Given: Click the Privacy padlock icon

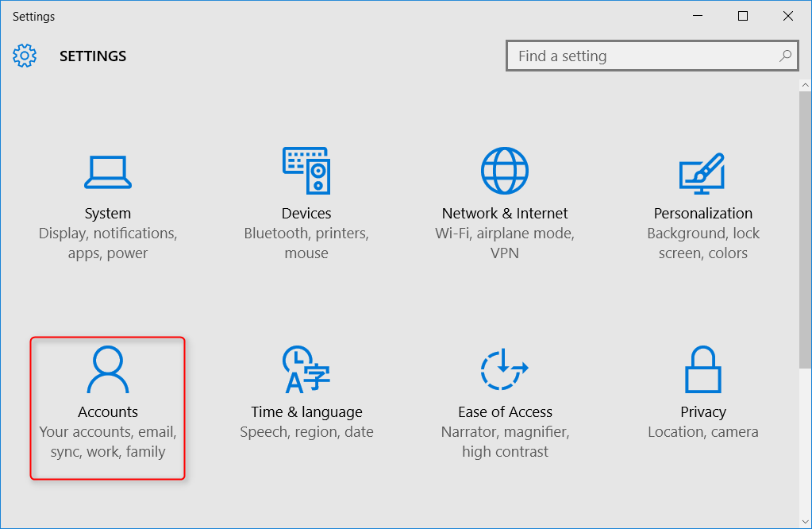Looking at the screenshot, I should point(702,369).
